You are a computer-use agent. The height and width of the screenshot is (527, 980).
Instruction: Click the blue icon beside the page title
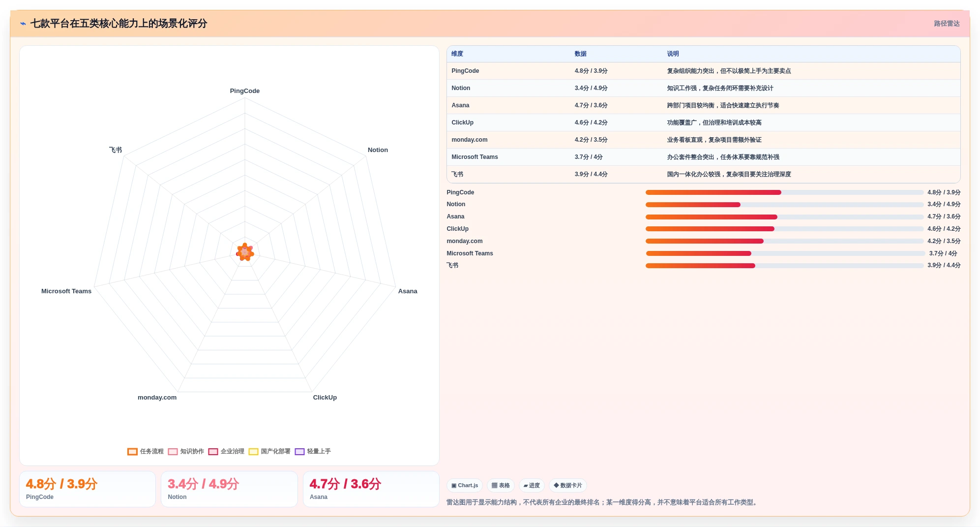pos(23,24)
